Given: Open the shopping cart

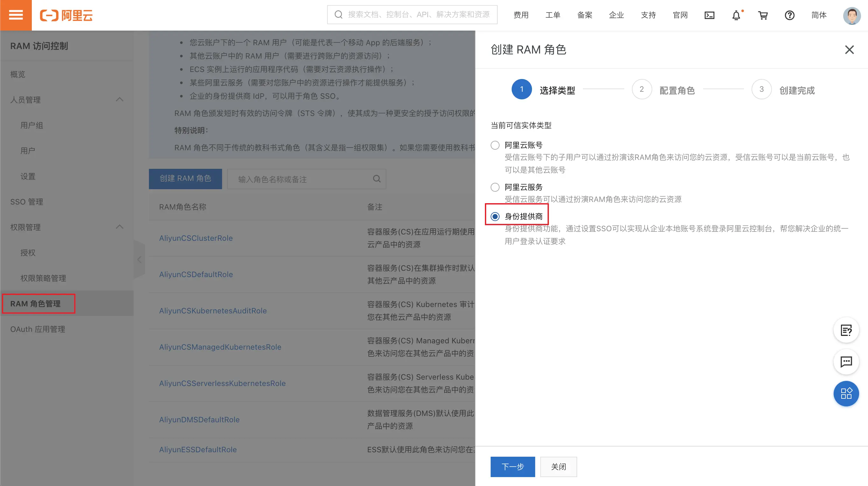Looking at the screenshot, I should coord(763,15).
